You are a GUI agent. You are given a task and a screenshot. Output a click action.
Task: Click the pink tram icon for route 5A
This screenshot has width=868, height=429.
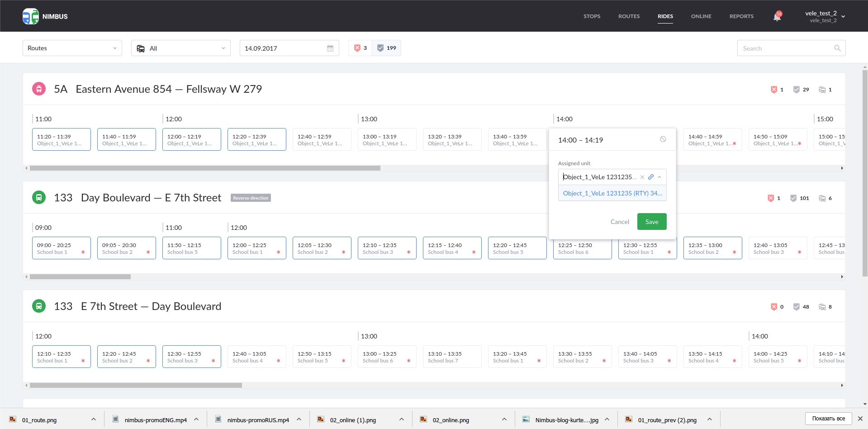click(x=39, y=89)
